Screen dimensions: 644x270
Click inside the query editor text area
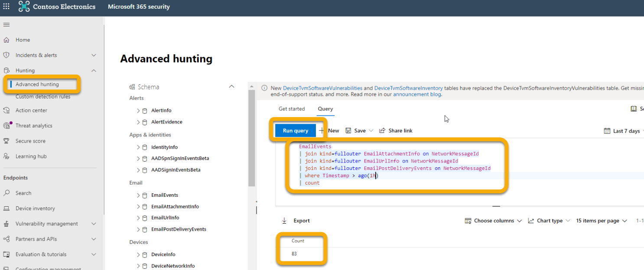click(459, 172)
